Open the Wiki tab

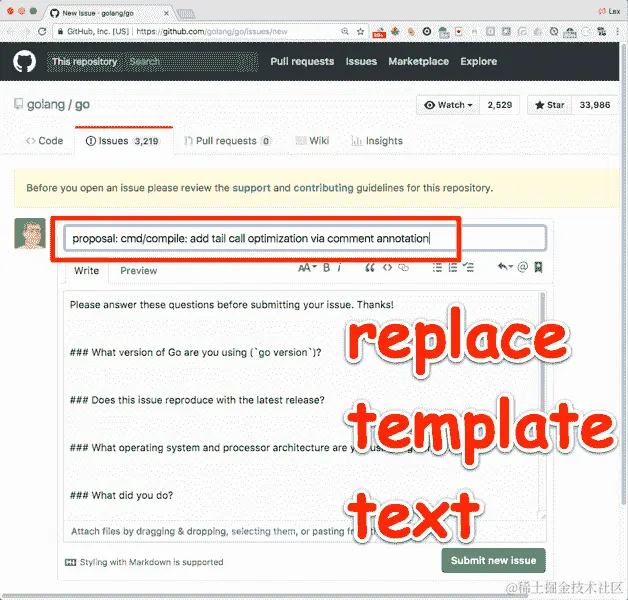point(312,141)
